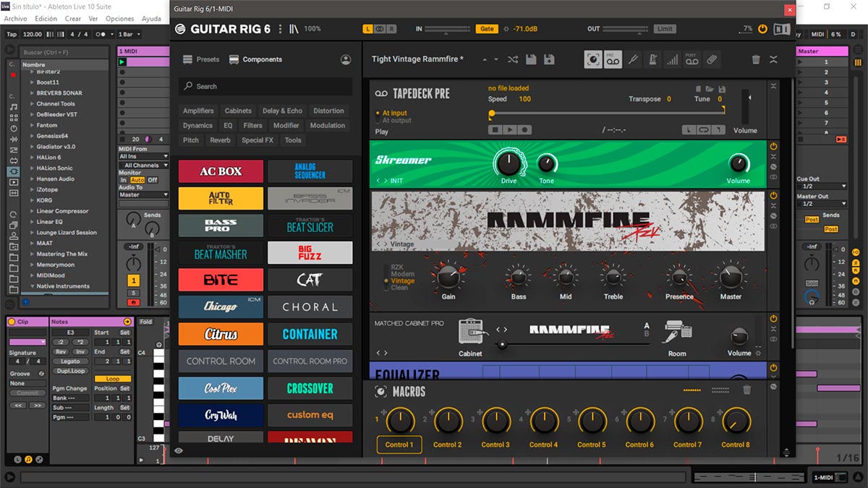868x488 pixels.
Task: Open the metronome tool icon
Action: pos(653,59)
